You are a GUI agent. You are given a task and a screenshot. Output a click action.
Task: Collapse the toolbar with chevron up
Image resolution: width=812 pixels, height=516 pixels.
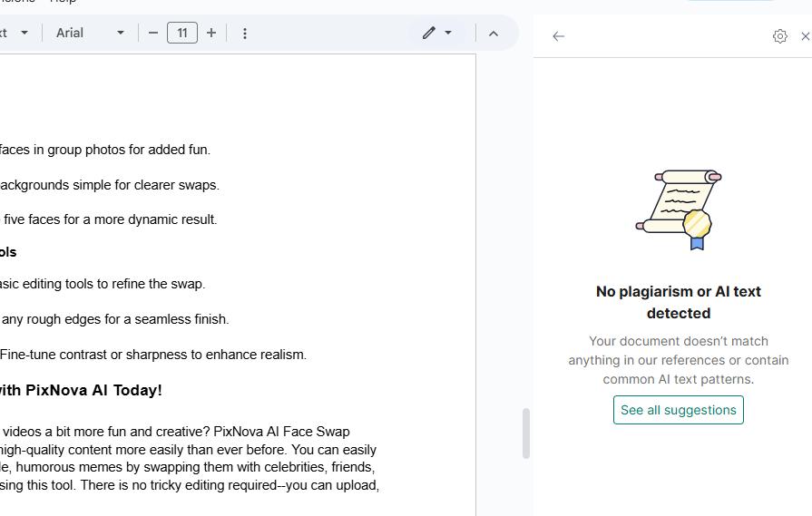494,34
